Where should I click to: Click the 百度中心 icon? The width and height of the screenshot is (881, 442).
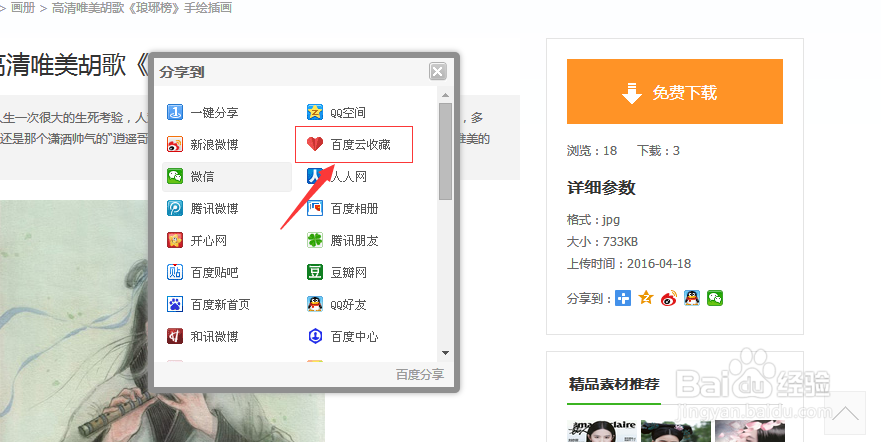point(315,336)
